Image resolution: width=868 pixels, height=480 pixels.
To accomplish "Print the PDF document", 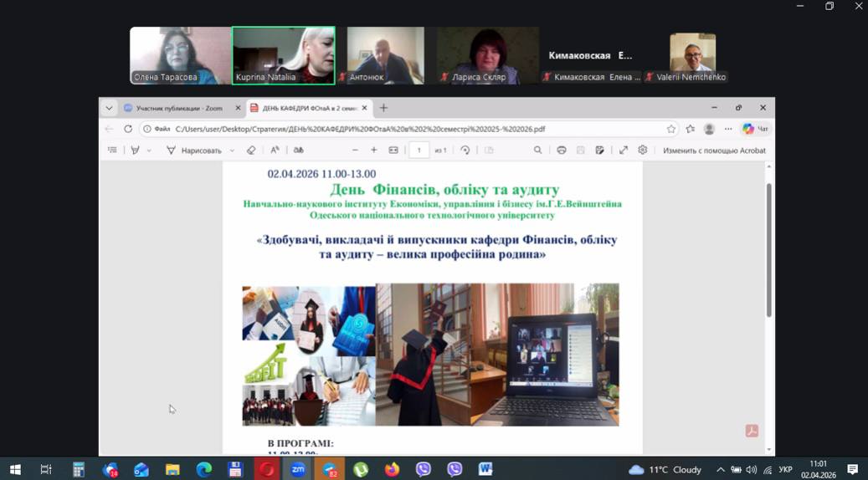I will tap(562, 151).
